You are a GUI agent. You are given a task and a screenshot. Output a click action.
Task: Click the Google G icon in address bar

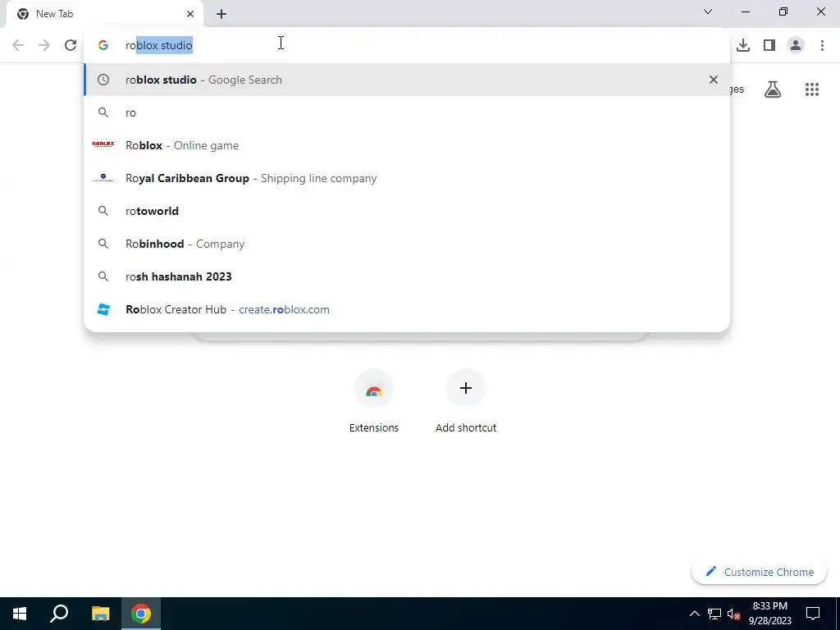click(103, 45)
